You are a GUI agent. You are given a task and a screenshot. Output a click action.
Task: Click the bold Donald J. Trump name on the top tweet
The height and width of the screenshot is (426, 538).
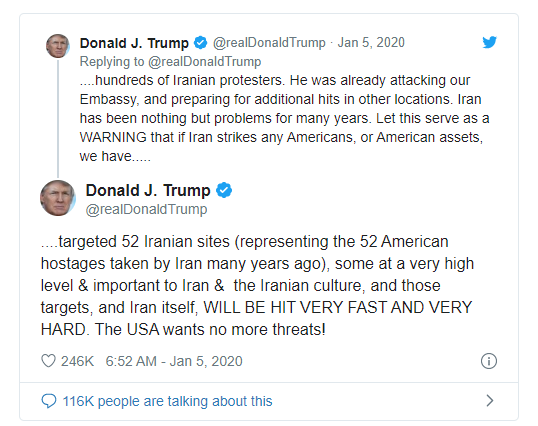click(134, 43)
